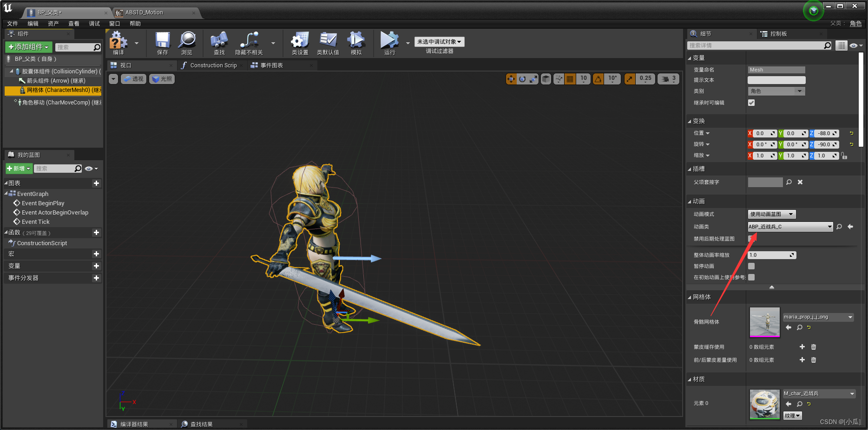Viewport: 868px width, 430px height.
Task: Open My Blueprint view options eye
Action: [91, 169]
